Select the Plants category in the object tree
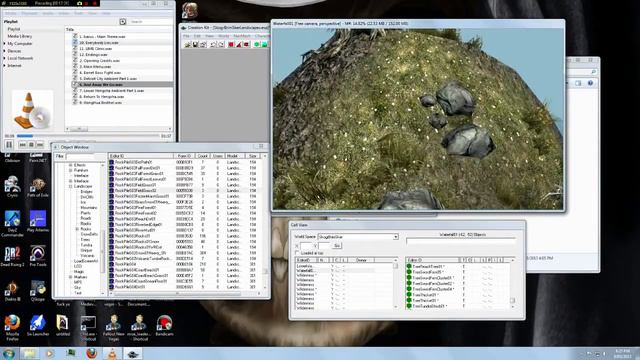 point(86,213)
